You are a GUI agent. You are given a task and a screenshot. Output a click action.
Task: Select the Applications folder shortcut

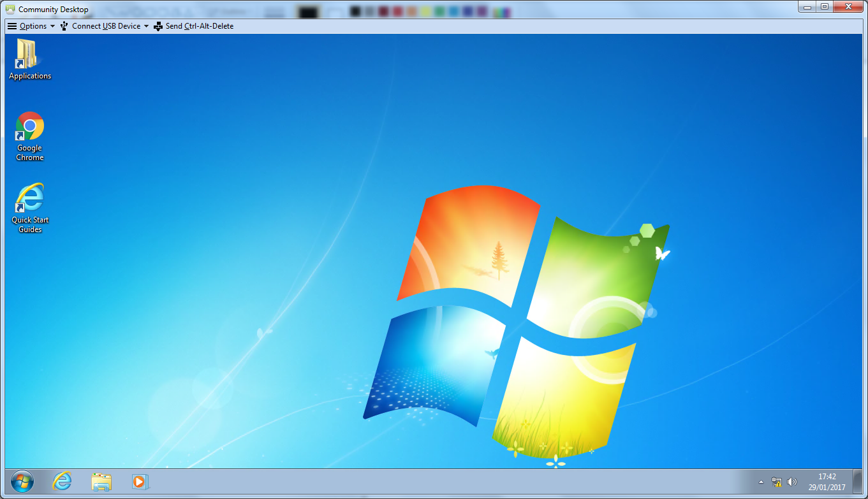[29, 59]
